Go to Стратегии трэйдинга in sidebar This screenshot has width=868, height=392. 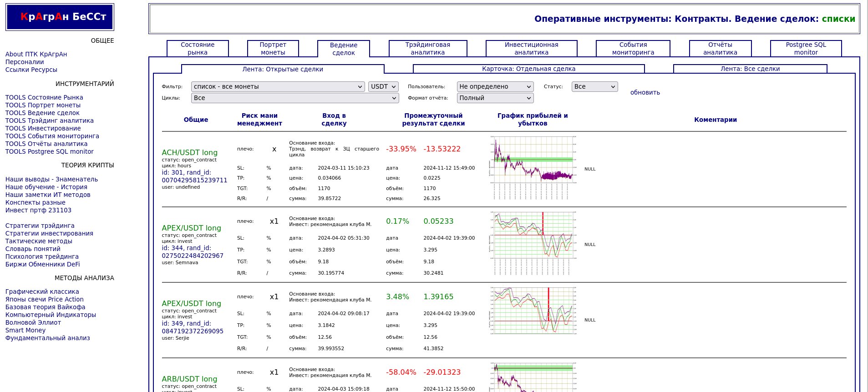pos(40,226)
